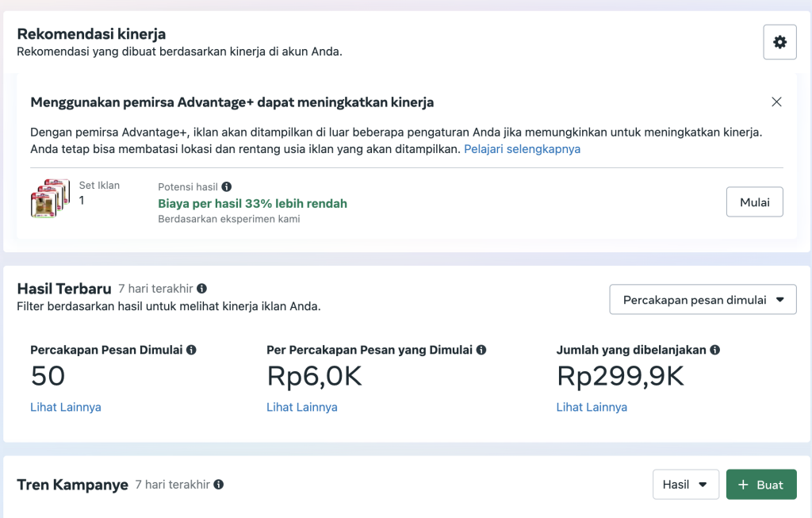Click the 50 conversations started value

point(48,376)
